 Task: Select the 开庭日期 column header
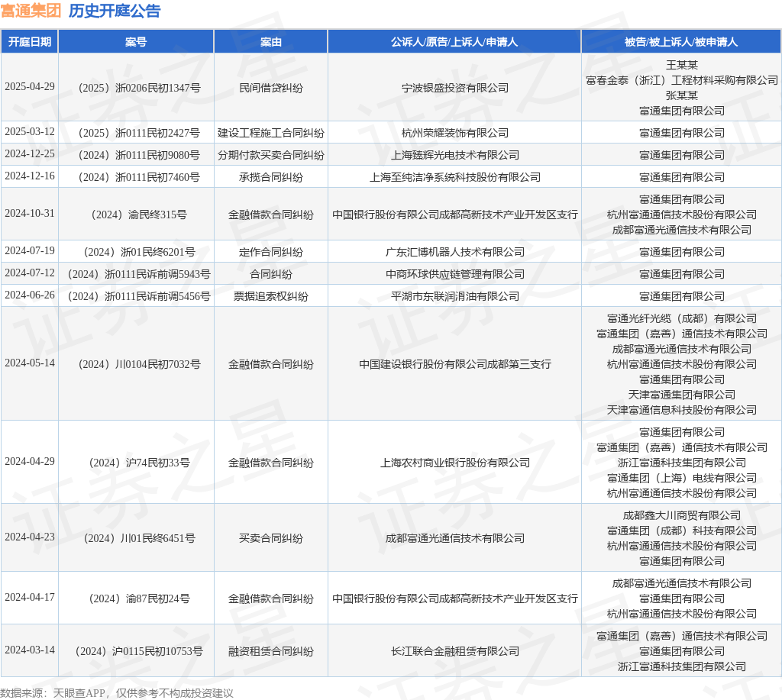point(30,42)
